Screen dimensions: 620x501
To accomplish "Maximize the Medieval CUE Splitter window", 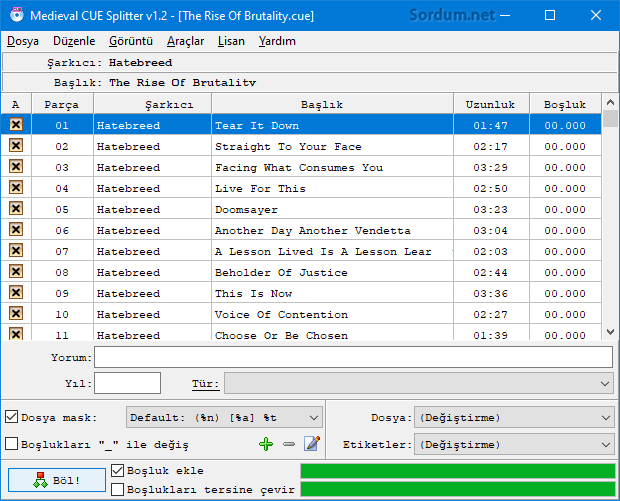I will tap(550, 15).
